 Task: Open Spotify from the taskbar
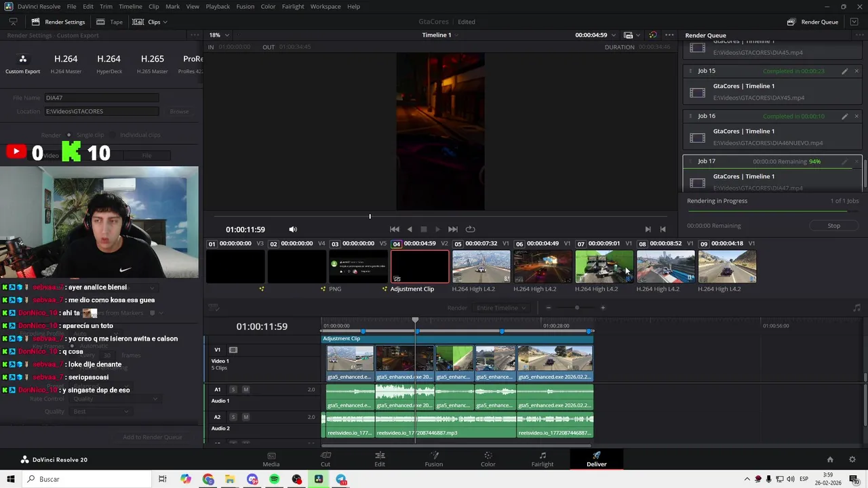(274, 479)
